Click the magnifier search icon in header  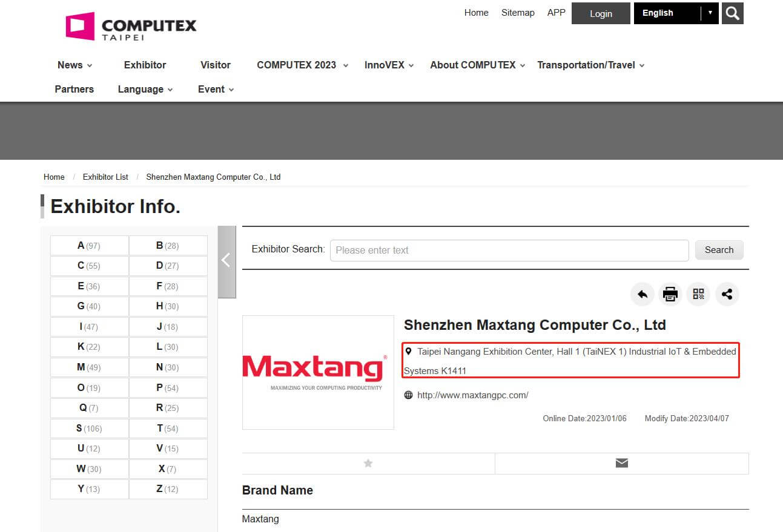(732, 13)
